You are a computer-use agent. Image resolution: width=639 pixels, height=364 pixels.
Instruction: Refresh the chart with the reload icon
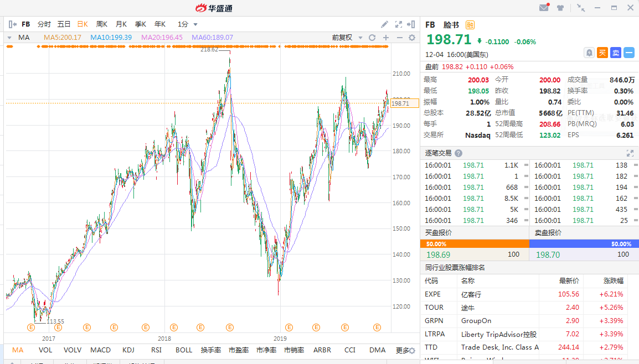[x=372, y=38]
